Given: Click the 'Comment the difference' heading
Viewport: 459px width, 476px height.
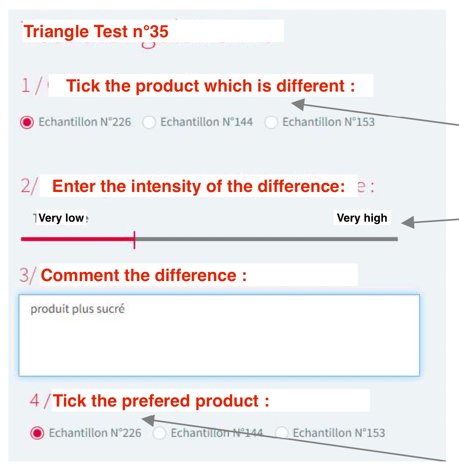Looking at the screenshot, I should pos(144,275).
